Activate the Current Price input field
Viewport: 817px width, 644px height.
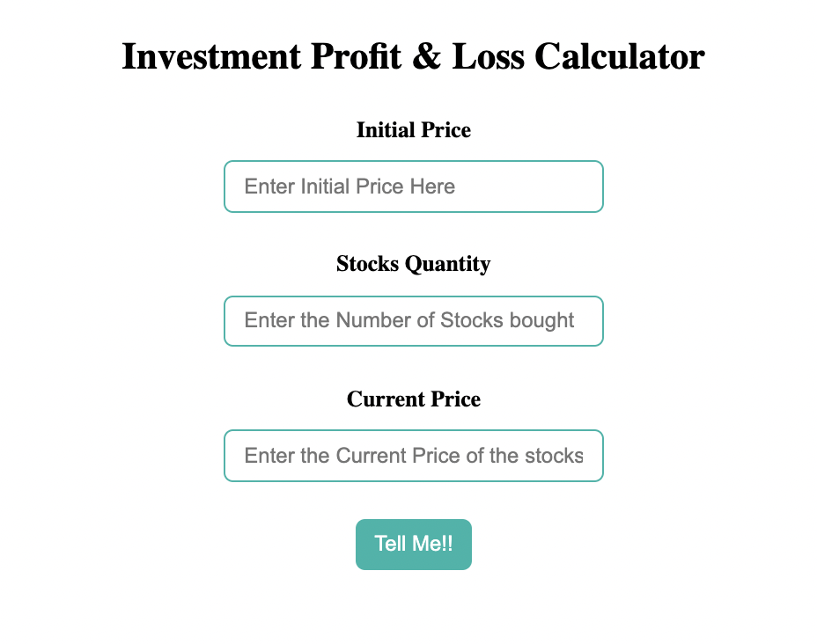pos(414,456)
